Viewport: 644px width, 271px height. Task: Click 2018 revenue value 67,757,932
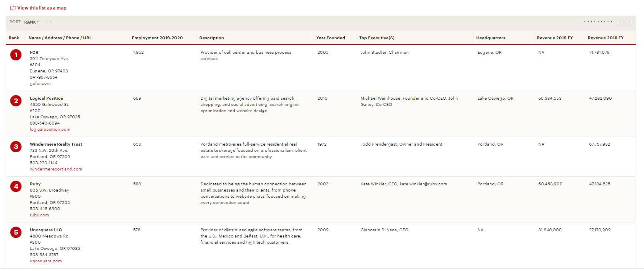600,144
